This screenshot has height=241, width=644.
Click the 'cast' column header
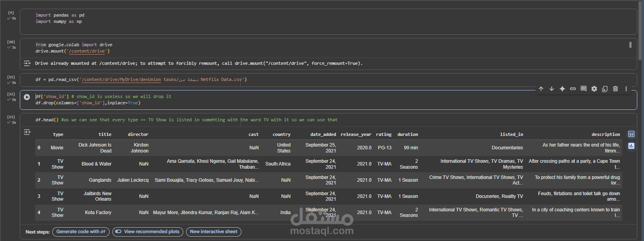click(254, 134)
